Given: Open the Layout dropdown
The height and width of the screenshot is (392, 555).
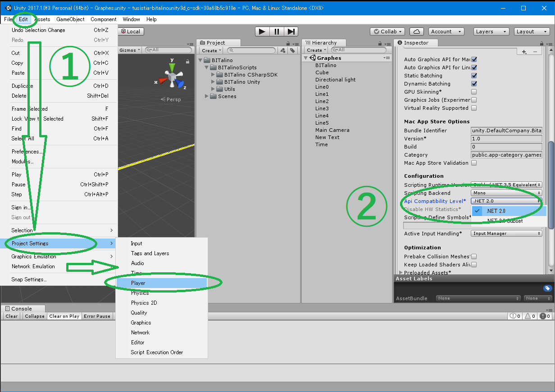Looking at the screenshot, I should (532, 32).
